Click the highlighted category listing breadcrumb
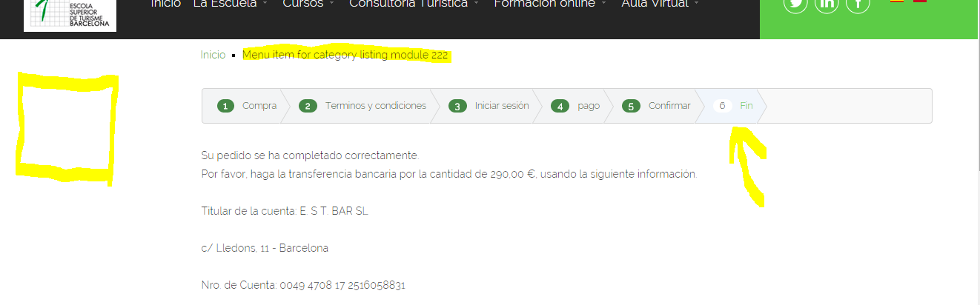This screenshot has width=980, height=305. coord(345,56)
